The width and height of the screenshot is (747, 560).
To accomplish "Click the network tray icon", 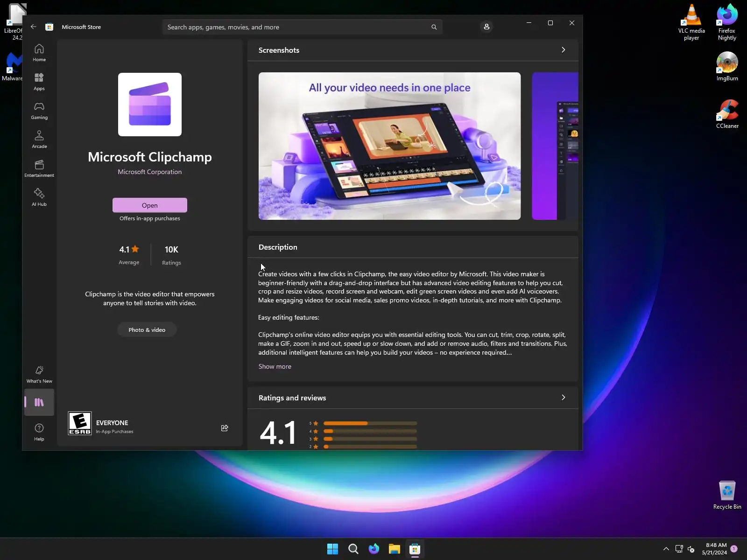I will [x=679, y=549].
